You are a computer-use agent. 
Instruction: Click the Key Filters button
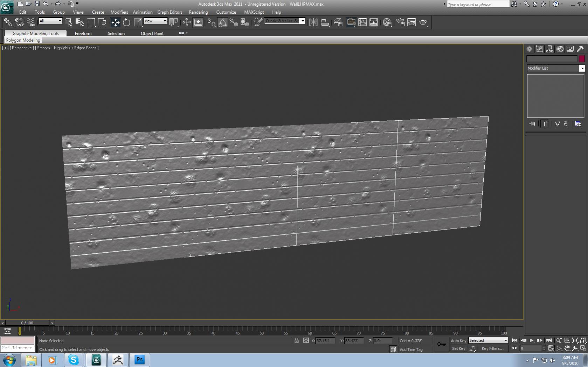tap(493, 348)
